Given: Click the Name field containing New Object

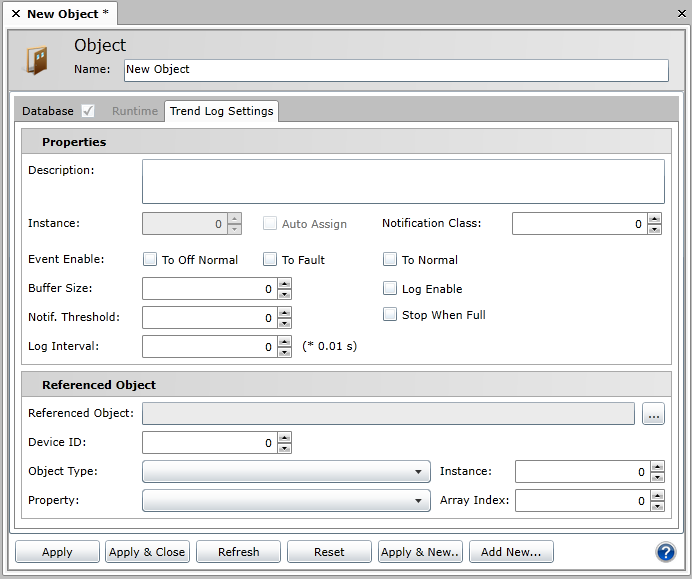Looking at the screenshot, I should (396, 70).
